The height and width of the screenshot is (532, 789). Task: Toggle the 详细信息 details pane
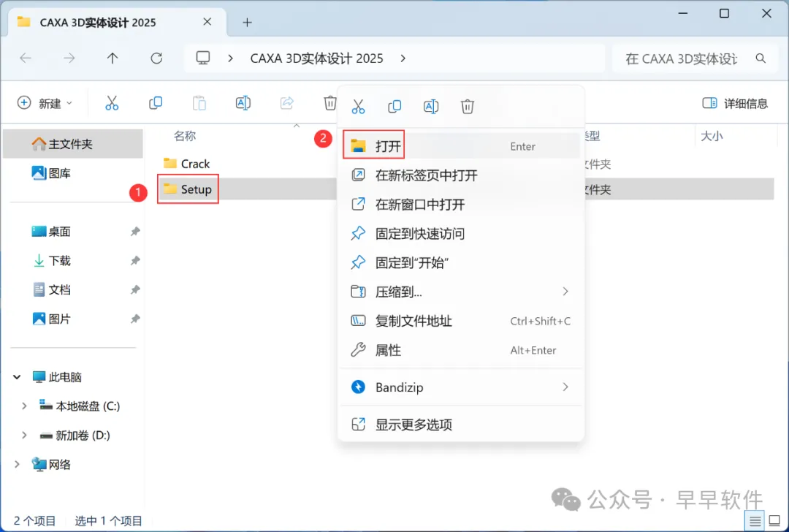(x=735, y=103)
